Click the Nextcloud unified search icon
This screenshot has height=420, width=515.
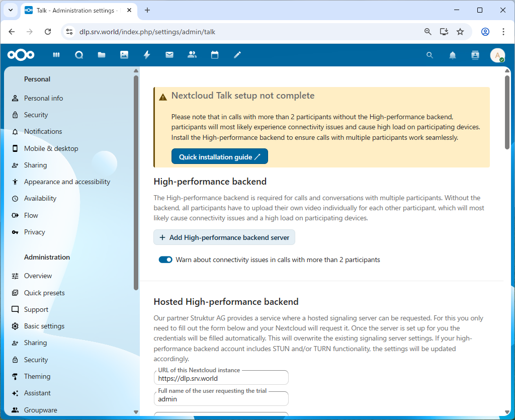pos(430,55)
